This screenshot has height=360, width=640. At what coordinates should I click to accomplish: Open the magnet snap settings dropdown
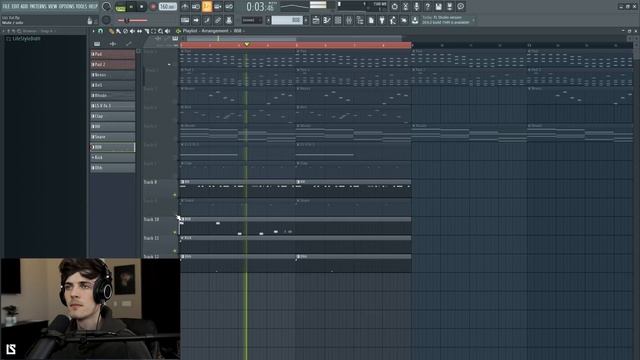point(100,31)
